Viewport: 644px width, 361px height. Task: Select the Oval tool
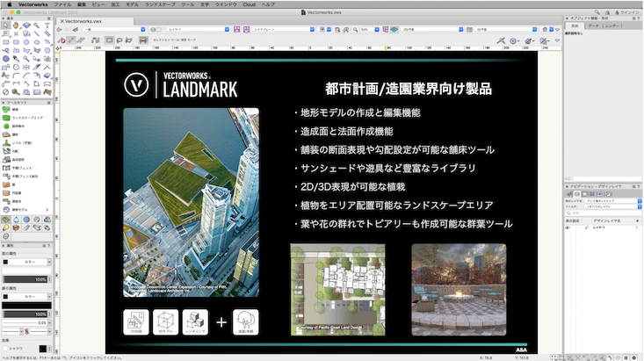pos(37,42)
